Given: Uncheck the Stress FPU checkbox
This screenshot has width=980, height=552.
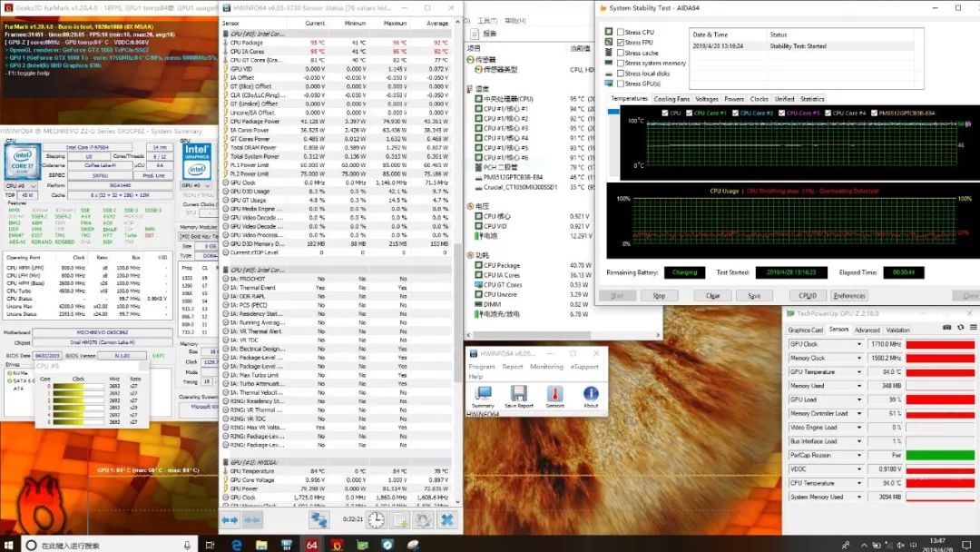Looking at the screenshot, I should [x=621, y=43].
